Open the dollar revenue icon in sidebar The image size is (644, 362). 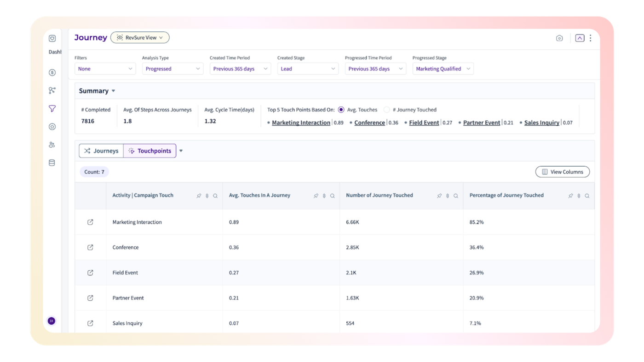pos(52,72)
